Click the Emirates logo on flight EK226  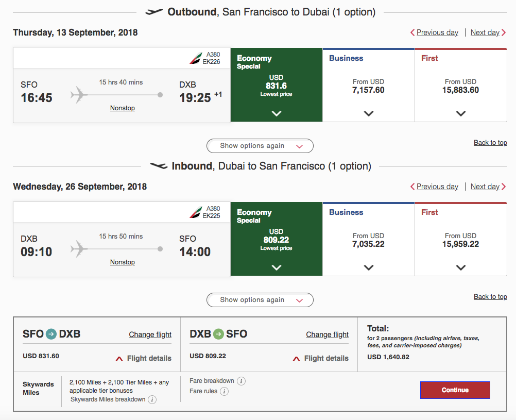[196, 58]
